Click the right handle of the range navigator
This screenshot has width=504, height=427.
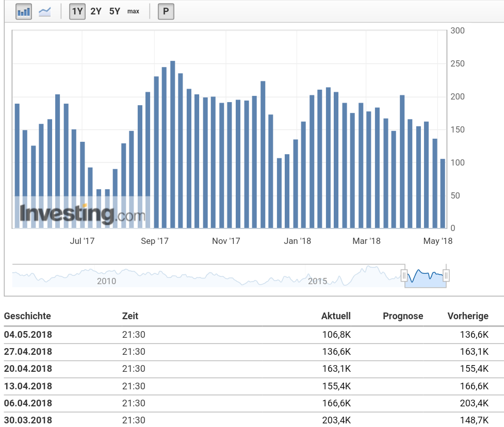click(446, 276)
